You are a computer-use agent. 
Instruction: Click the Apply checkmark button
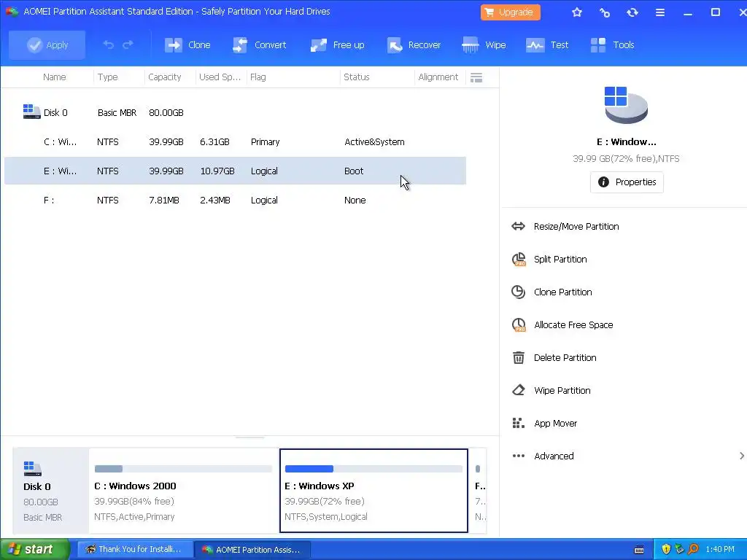pyautogui.click(x=47, y=44)
